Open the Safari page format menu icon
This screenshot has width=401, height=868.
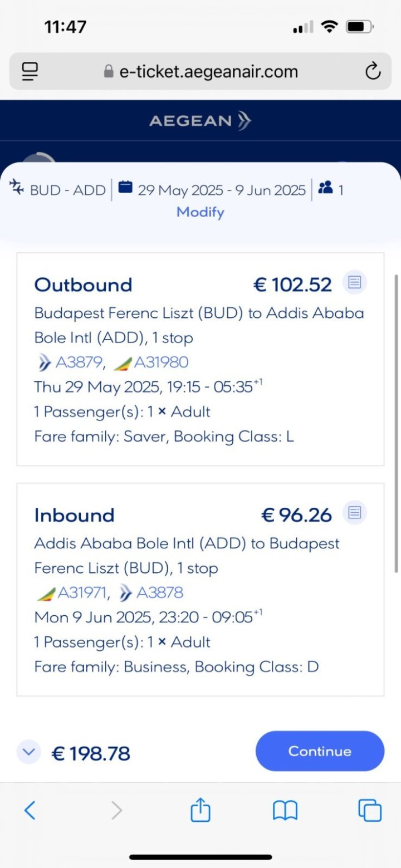pos(30,71)
